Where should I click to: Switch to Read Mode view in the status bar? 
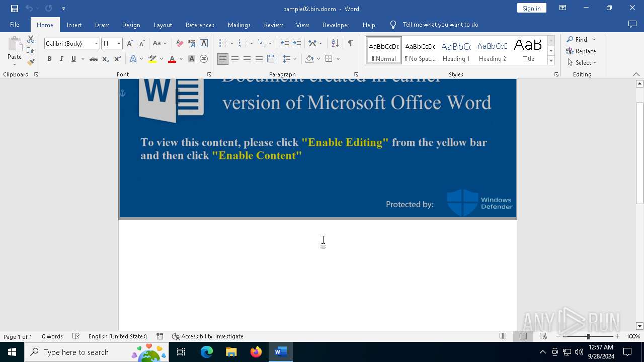(503, 336)
